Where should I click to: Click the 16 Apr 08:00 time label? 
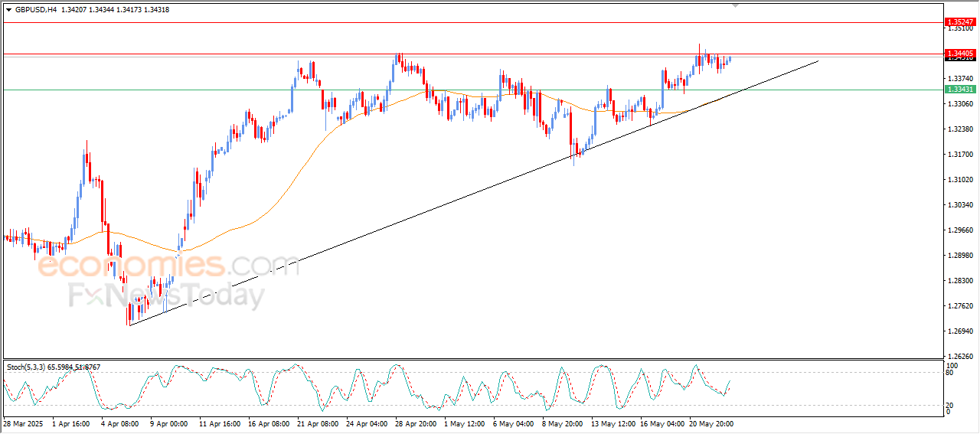point(268,423)
